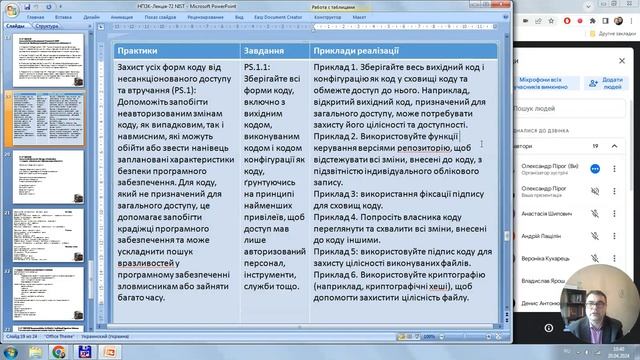Click the zoom slider in status bar
Screen dimensions: 640x360
point(465,337)
